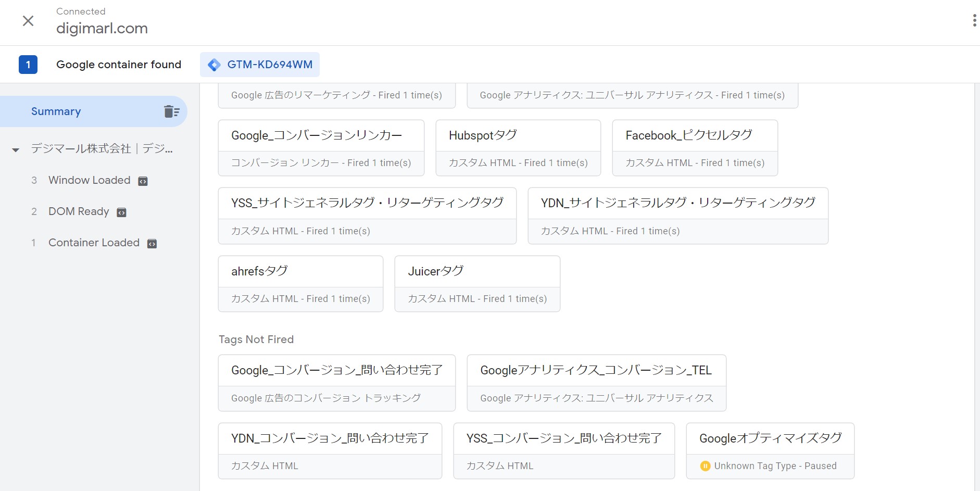Click the Connected status text
The width and height of the screenshot is (980, 491).
pos(81,11)
